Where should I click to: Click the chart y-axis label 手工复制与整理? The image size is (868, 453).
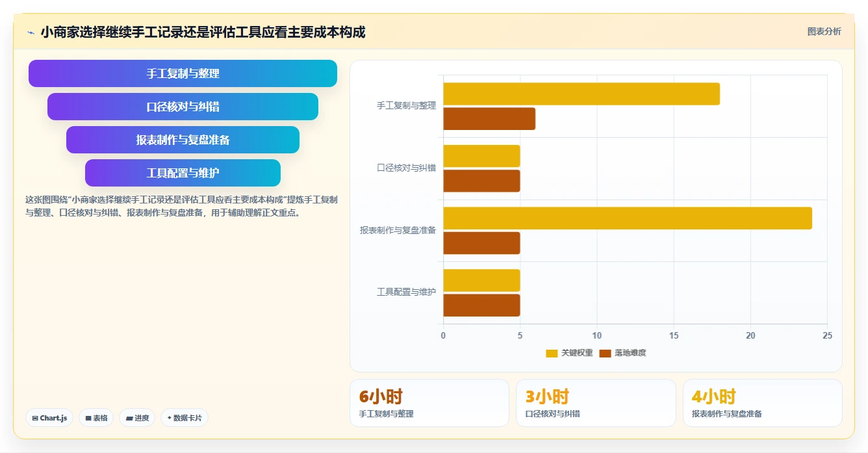(406, 105)
